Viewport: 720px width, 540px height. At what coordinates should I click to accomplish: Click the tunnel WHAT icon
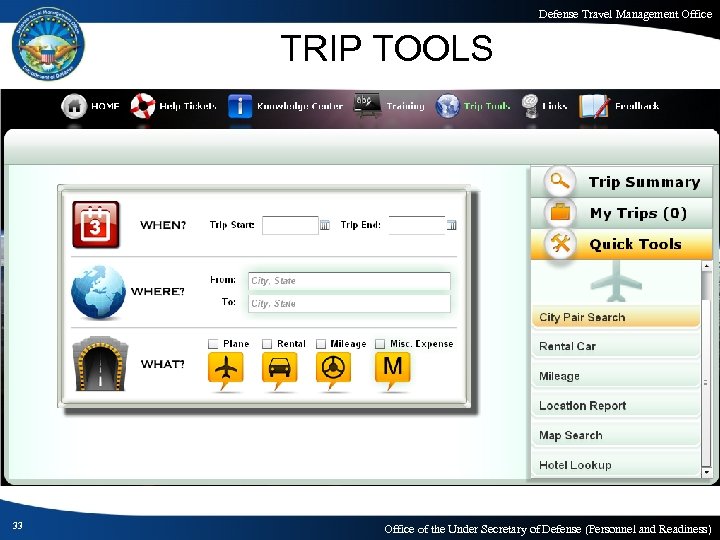(100, 364)
